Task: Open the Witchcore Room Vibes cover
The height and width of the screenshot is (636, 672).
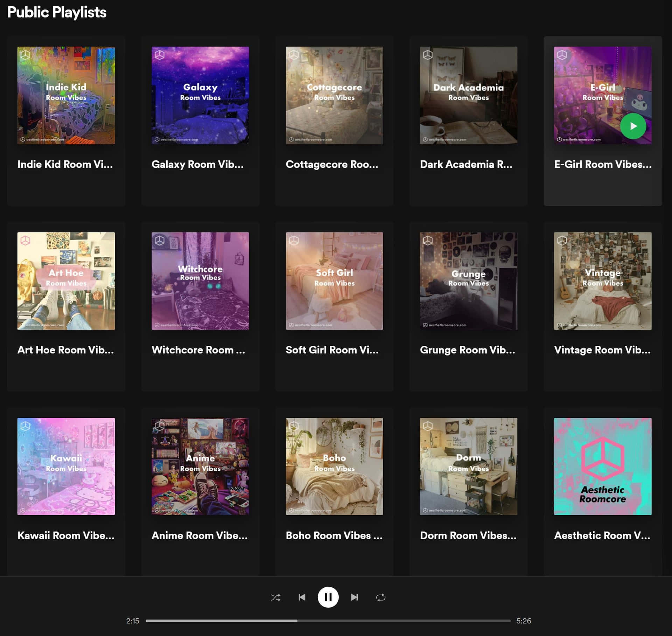Action: click(200, 281)
